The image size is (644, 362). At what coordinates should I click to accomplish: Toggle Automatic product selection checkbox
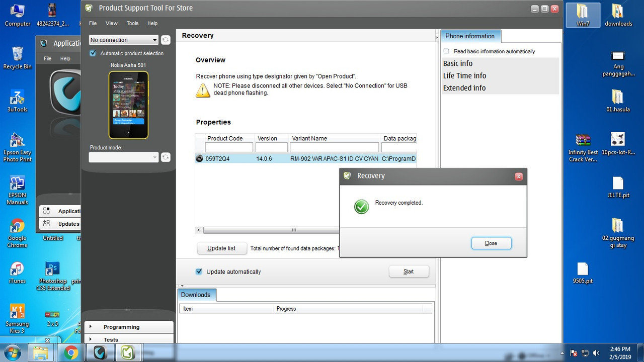point(93,53)
